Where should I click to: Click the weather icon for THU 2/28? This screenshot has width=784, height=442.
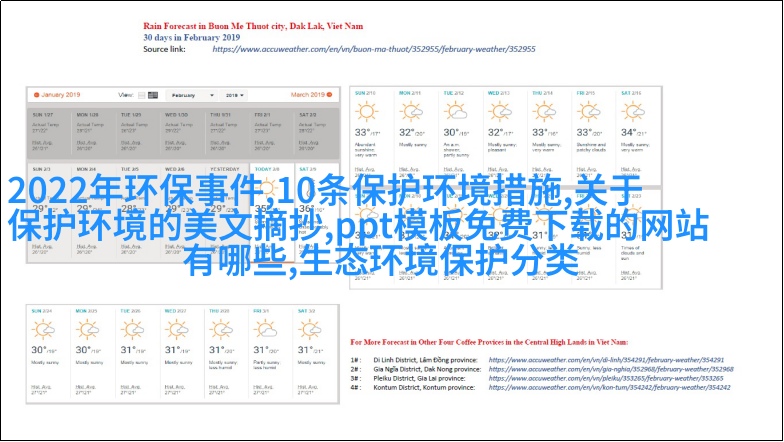[x=220, y=330]
